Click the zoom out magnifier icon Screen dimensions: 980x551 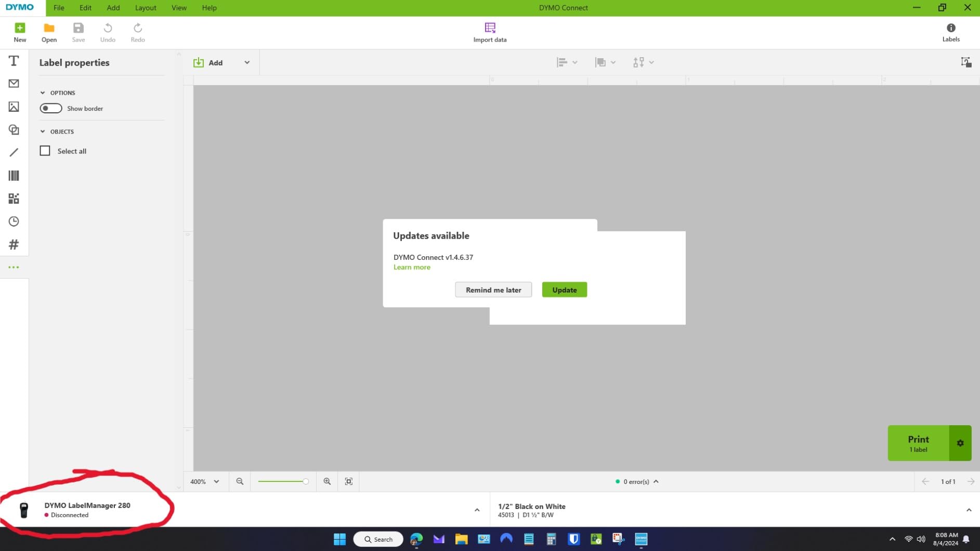[240, 481]
